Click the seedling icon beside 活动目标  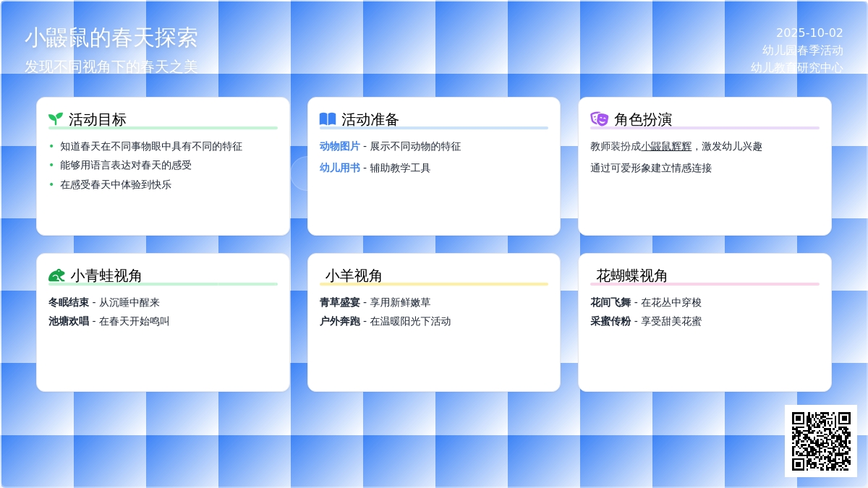coord(56,119)
